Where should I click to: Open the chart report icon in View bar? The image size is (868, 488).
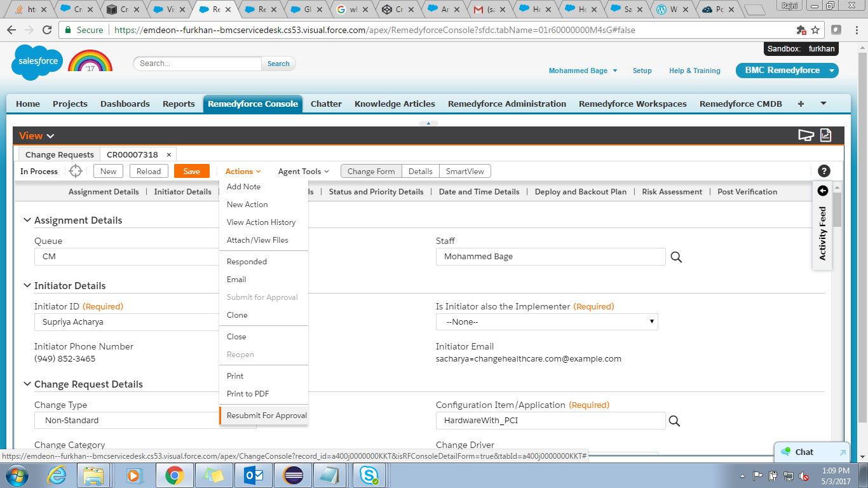(x=825, y=135)
